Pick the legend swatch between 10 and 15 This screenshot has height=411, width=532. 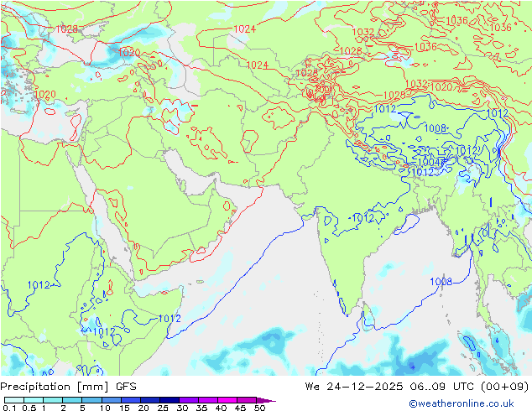(111, 400)
